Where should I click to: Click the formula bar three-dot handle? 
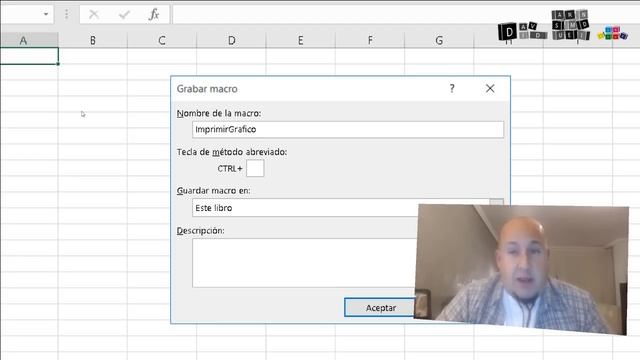point(67,15)
